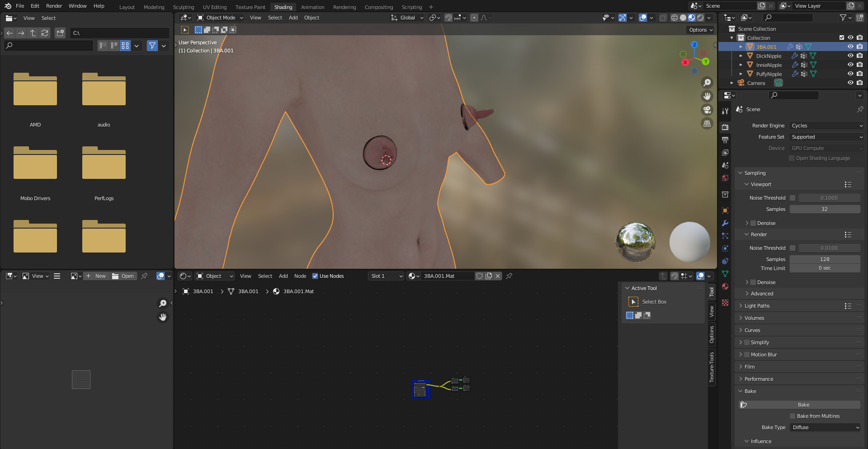This screenshot has width=868, height=449.
Task: Click the zoom viewport magnifier gizmo
Action: click(707, 83)
